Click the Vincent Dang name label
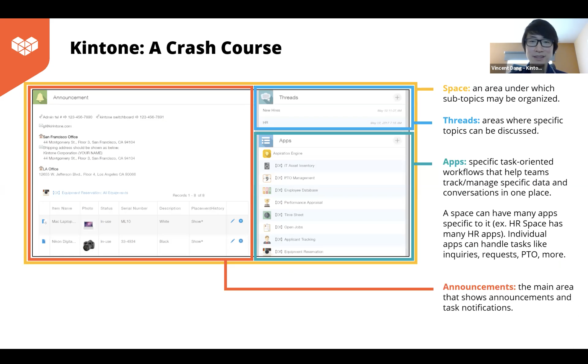Screen dimensions: 588x364 pyautogui.click(x=517, y=68)
